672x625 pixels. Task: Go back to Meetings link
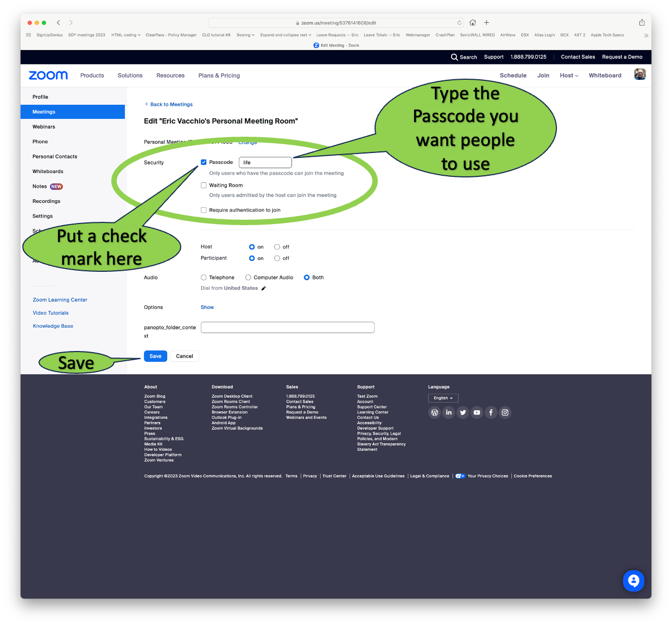pos(169,105)
